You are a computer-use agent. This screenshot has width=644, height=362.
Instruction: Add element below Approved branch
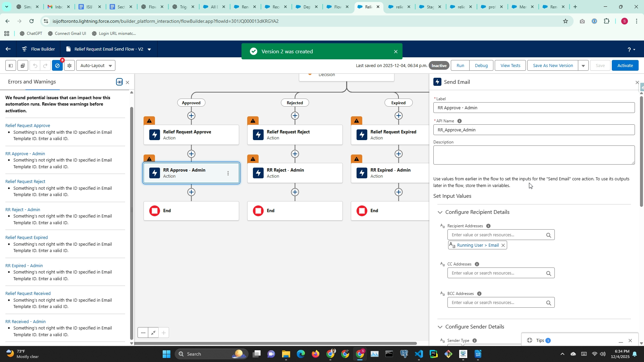click(x=191, y=116)
